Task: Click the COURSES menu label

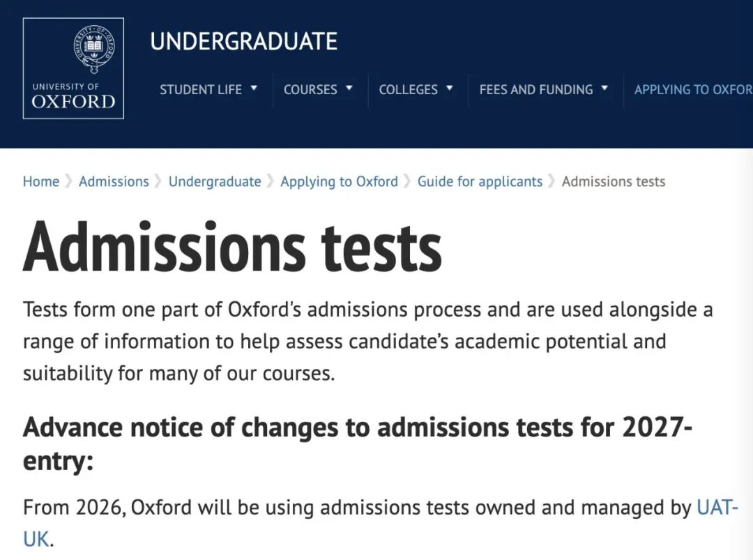Action: [310, 89]
